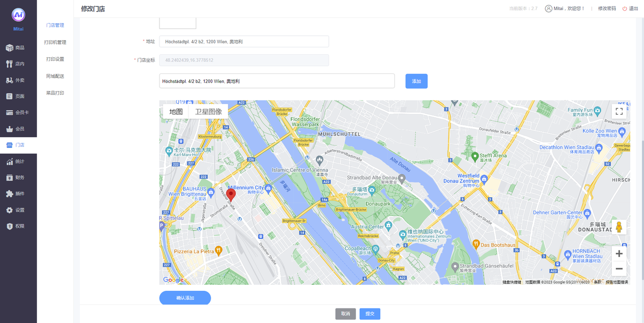Click the 修改密码 link in header
The width and height of the screenshot is (644, 323).
pos(607,9)
